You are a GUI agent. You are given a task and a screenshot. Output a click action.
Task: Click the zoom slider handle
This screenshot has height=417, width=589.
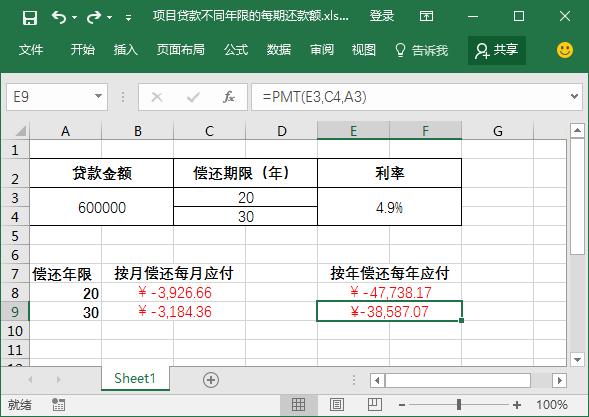click(459, 405)
